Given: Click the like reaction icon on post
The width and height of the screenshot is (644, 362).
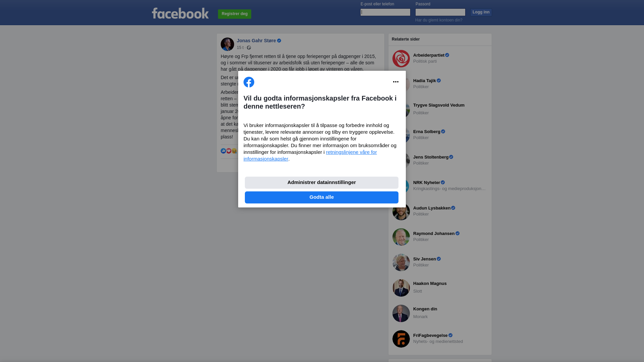Looking at the screenshot, I should click(x=223, y=151).
